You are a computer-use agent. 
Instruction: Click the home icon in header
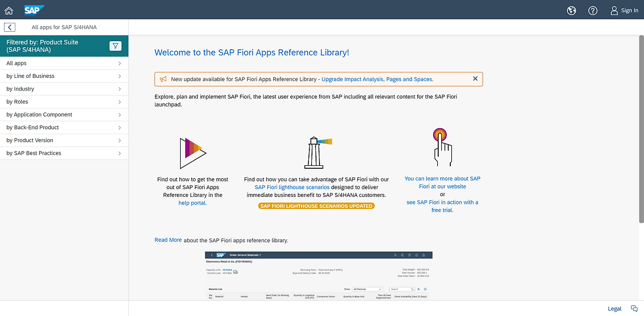(x=9, y=10)
